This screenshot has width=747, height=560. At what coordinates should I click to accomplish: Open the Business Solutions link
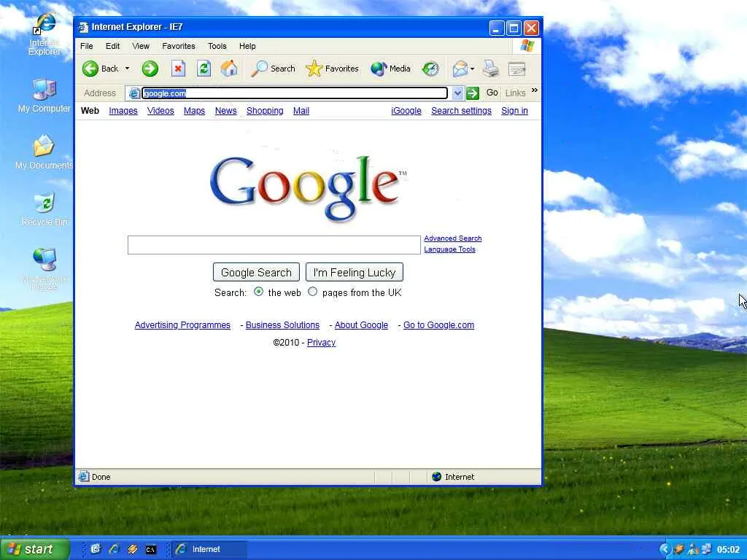click(x=282, y=325)
